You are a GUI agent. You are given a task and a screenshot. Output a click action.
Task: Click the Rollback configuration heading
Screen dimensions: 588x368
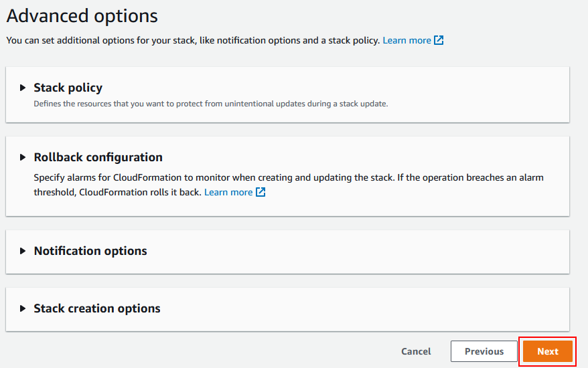click(98, 157)
